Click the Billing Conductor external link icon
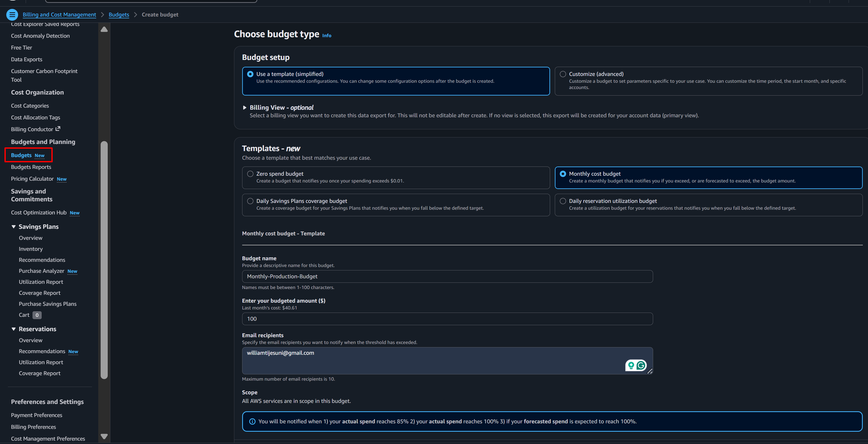 pyautogui.click(x=58, y=129)
